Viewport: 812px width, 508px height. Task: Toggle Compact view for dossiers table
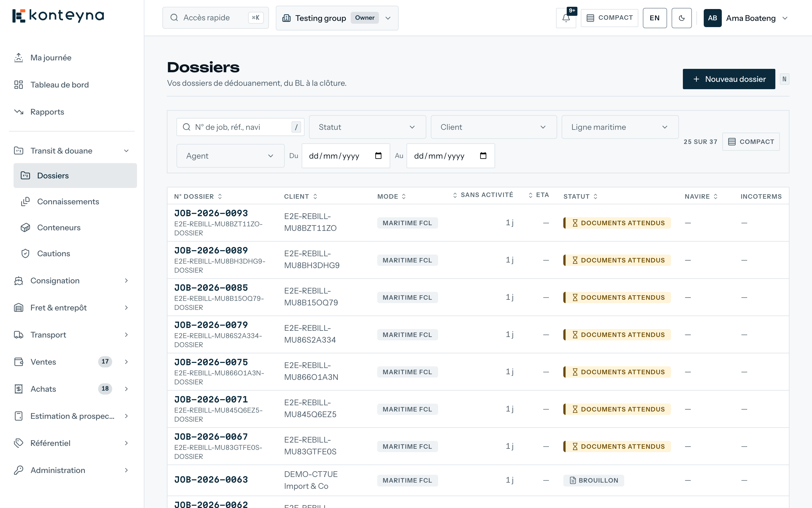(x=751, y=142)
